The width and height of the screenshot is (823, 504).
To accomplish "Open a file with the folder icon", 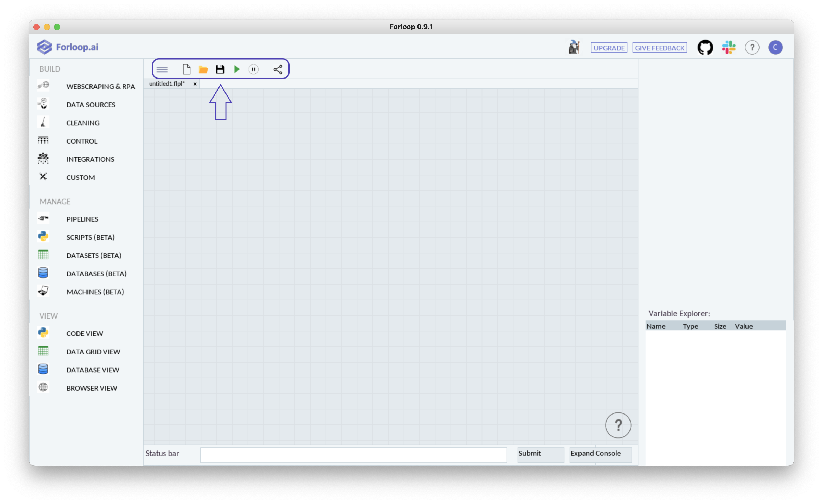I will point(203,69).
